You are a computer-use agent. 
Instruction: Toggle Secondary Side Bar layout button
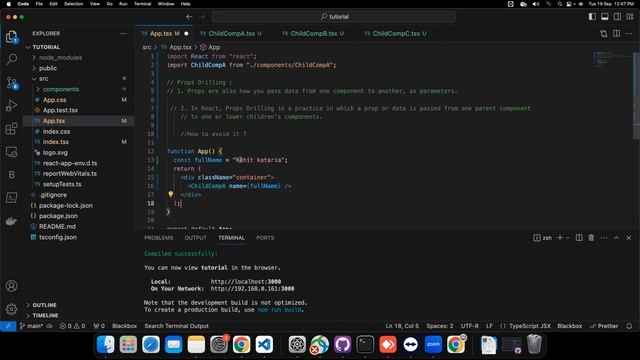[x=617, y=17]
